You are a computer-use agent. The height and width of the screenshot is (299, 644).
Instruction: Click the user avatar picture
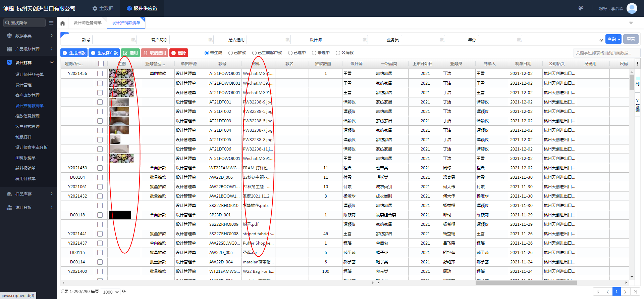[632, 8]
